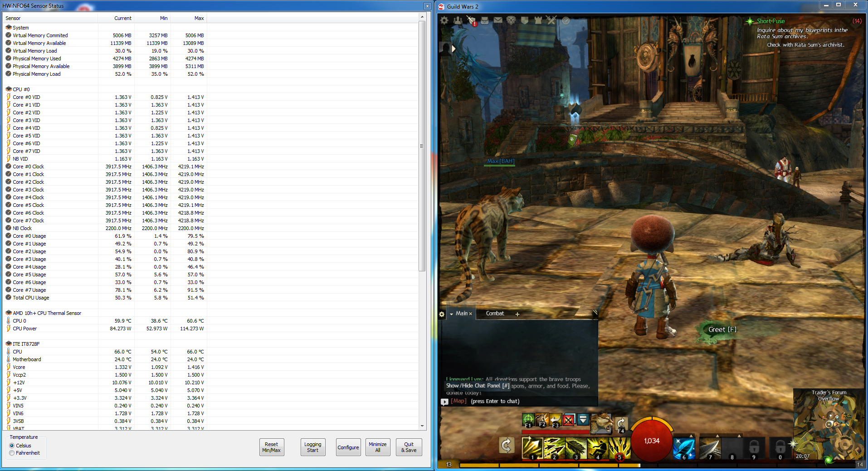This screenshot has height=471, width=868.
Task: Open the Hero panel icon with alert
Action: click(471, 20)
